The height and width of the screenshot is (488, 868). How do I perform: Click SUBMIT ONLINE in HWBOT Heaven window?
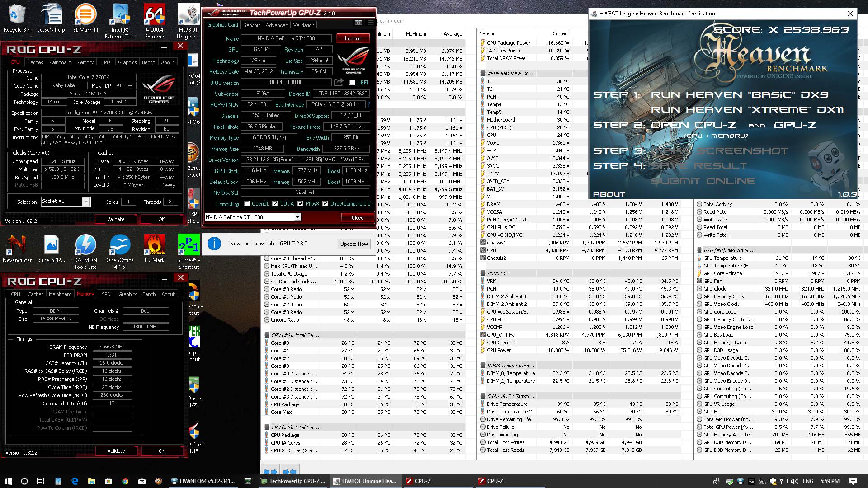point(703,181)
